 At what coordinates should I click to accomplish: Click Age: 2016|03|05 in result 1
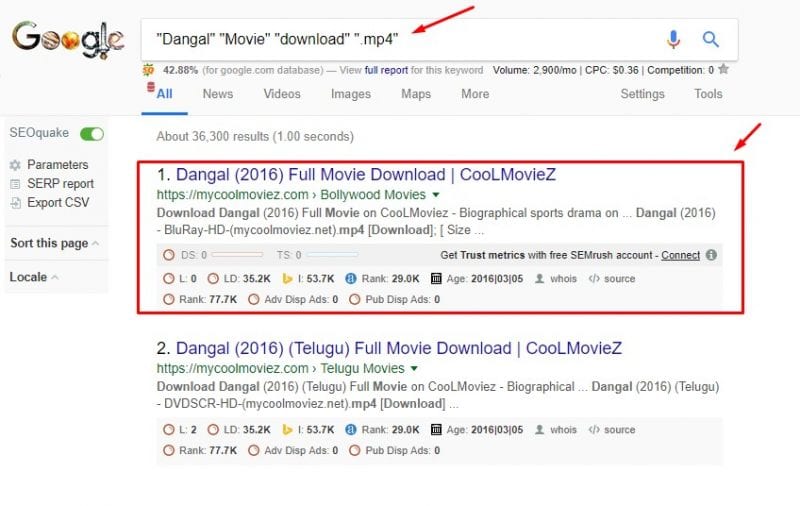pyautogui.click(x=485, y=279)
